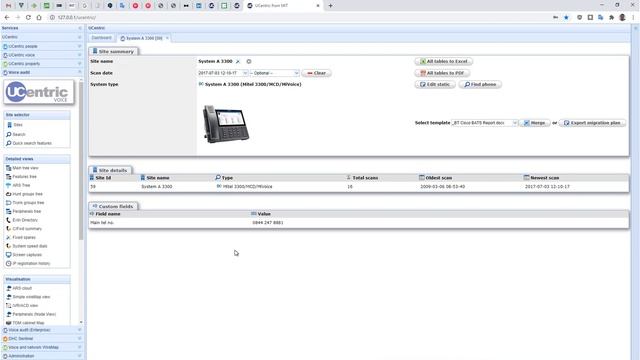Screen dimensions: 640x360
Task: Switch to the Dashboard tab
Action: pos(101,38)
